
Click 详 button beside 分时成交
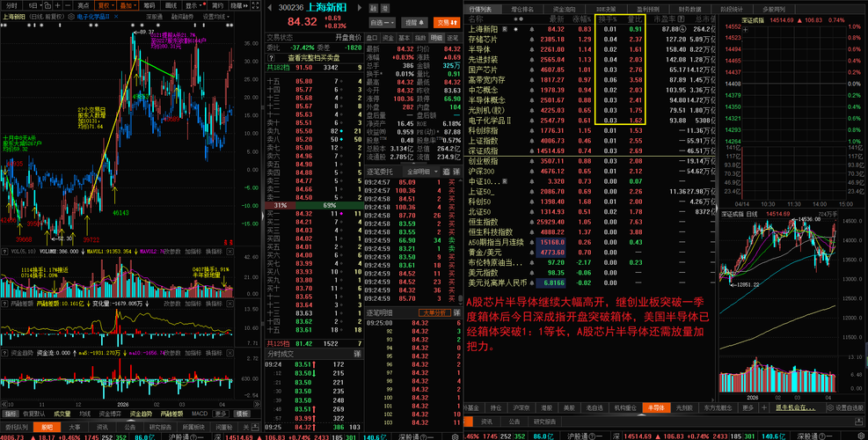[x=357, y=354]
